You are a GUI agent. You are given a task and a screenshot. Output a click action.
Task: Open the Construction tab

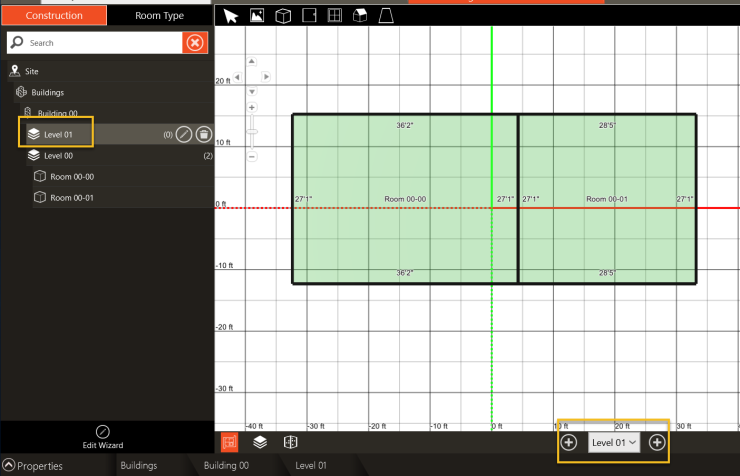tap(53, 16)
